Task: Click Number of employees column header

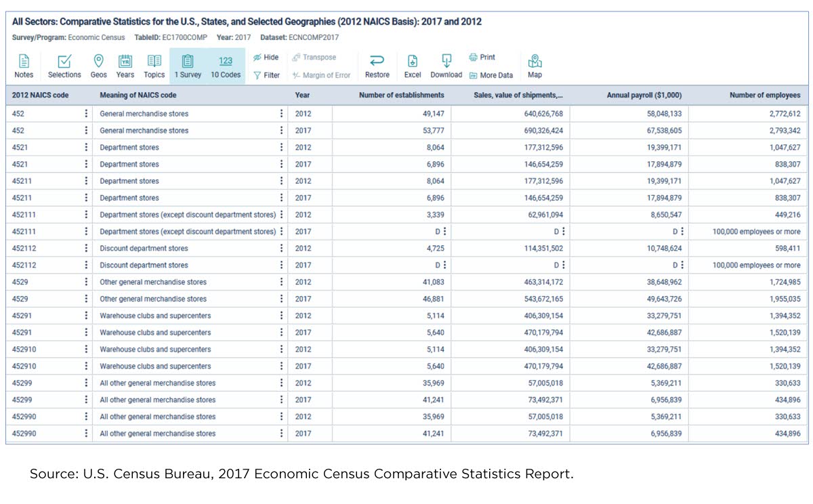Action: 765,95
